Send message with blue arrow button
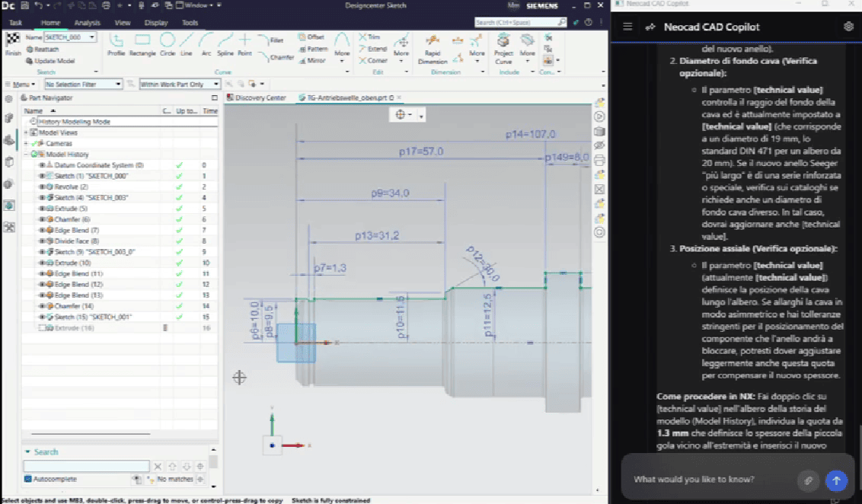This screenshot has height=504, width=862. (x=836, y=480)
